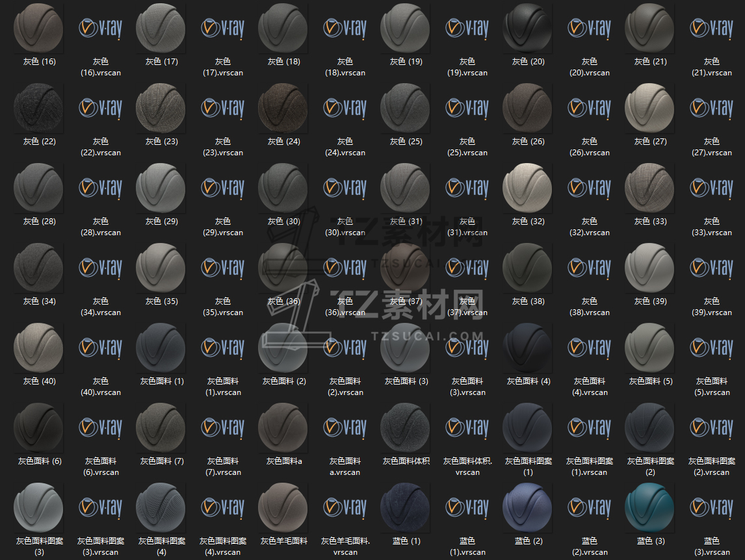This screenshot has height=560, width=745.
Task: Select the teal 蓝色 (3) sphere thumbnail
Action: [649, 507]
